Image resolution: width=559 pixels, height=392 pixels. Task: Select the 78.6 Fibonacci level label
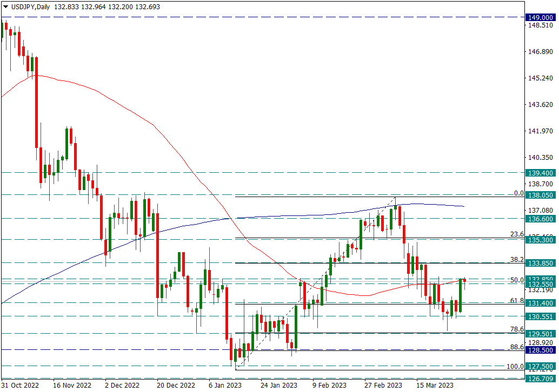point(517,330)
